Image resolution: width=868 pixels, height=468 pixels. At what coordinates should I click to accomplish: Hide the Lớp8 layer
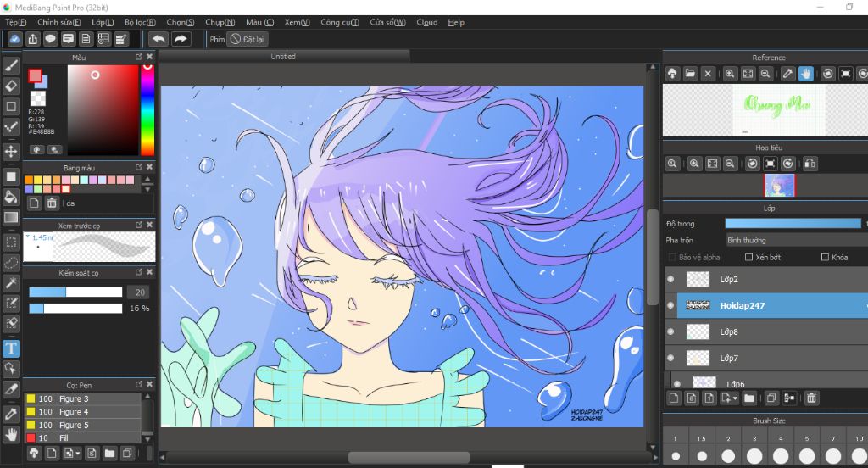click(x=671, y=331)
